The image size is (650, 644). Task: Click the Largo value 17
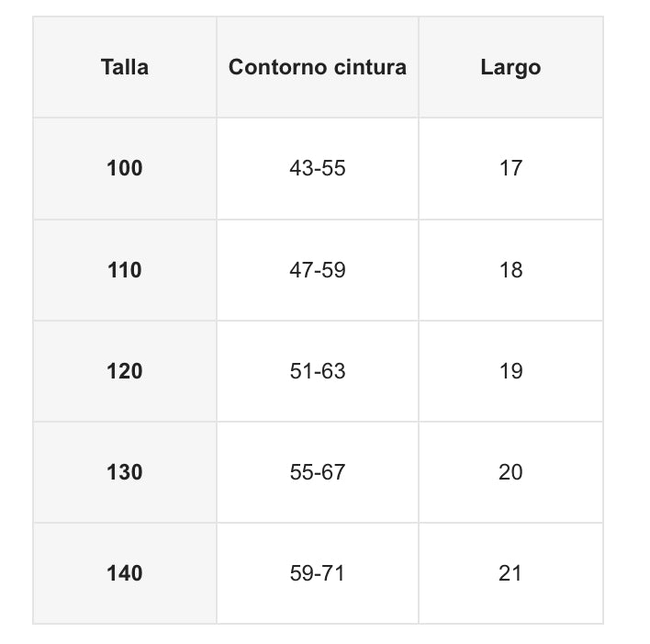pos(510,168)
